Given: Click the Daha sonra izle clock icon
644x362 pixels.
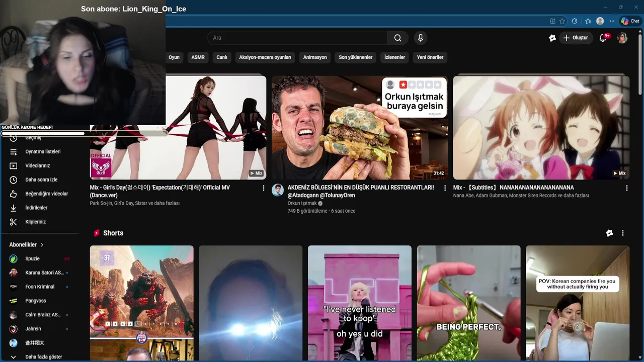Looking at the screenshot, I should coord(14,179).
